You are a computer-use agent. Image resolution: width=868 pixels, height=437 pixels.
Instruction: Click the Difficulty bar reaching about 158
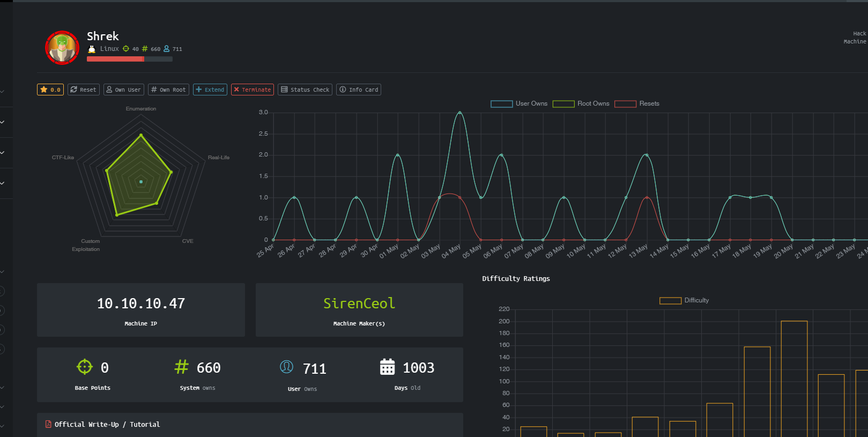tap(757, 391)
